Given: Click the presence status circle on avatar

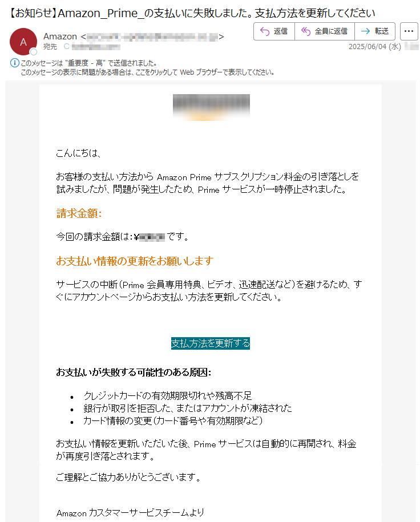Looking at the screenshot, I should point(34,52).
